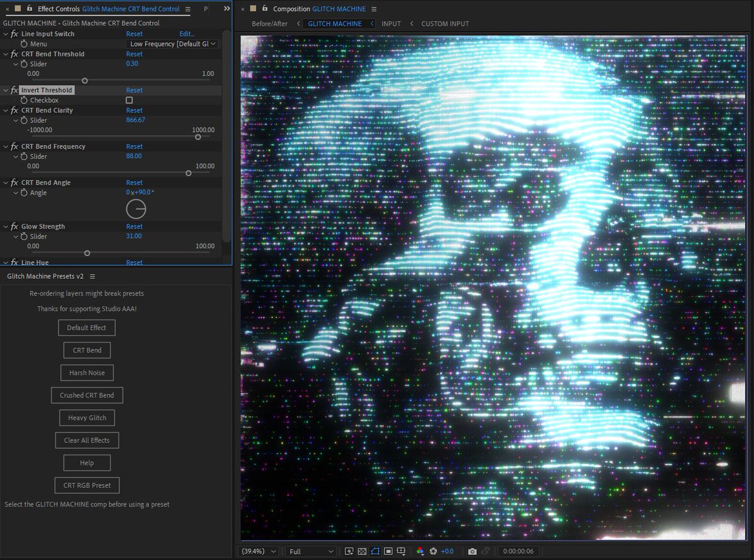Toggle fx switch for CRT Bend Frequency
The width and height of the screenshot is (754, 560).
point(14,146)
